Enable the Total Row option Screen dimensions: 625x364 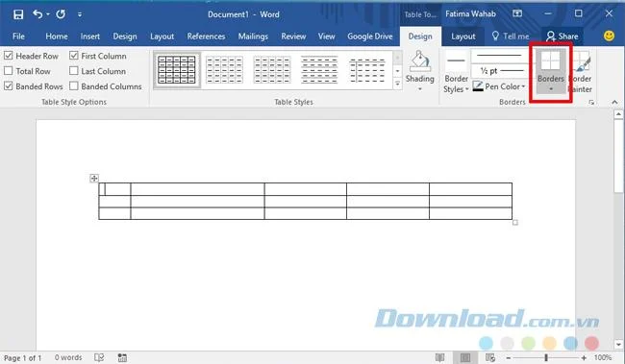[x=9, y=71]
